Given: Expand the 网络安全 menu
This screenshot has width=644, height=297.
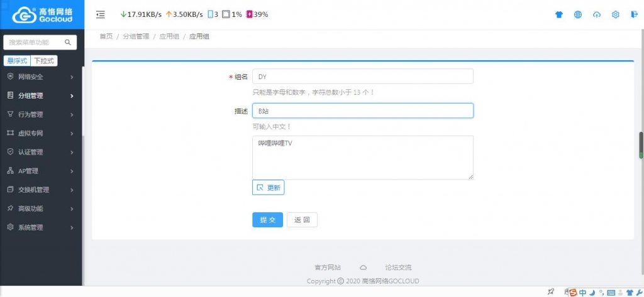Looking at the screenshot, I should point(40,77).
